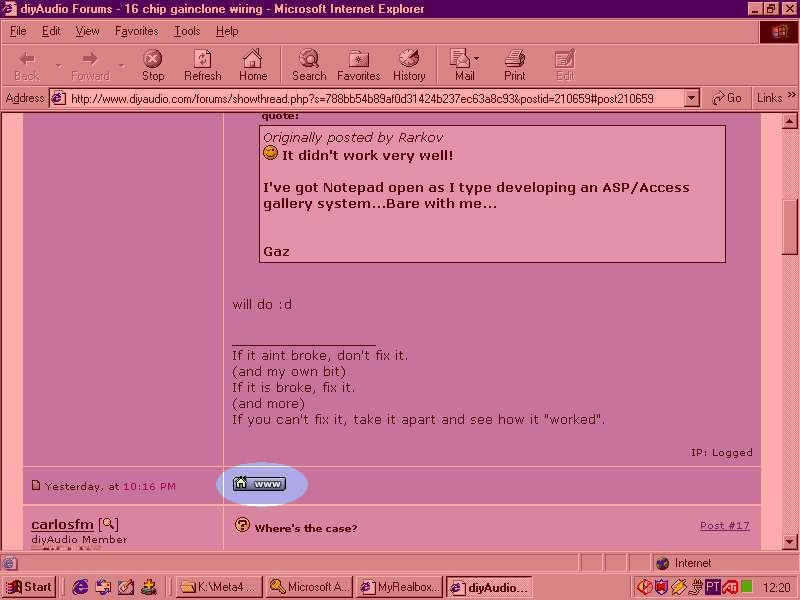Click the Edit toolbar button

(x=565, y=65)
